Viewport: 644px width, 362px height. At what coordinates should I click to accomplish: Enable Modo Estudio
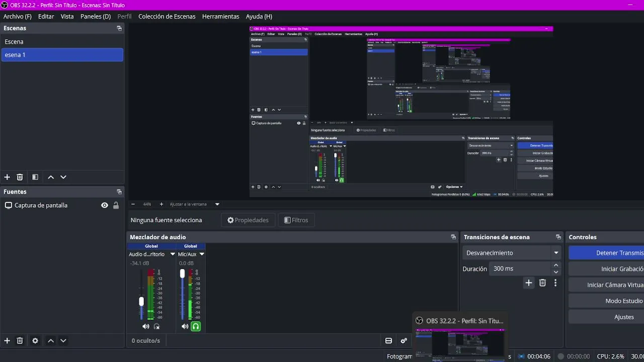point(606,301)
